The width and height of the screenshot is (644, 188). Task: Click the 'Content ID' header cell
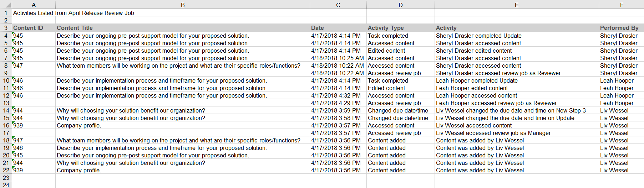pos(34,28)
